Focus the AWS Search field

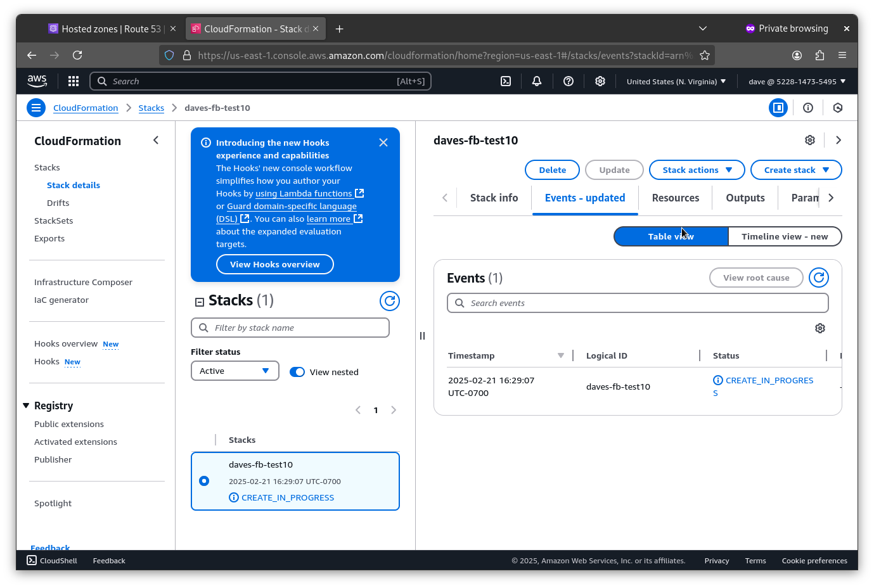pyautogui.click(x=260, y=81)
